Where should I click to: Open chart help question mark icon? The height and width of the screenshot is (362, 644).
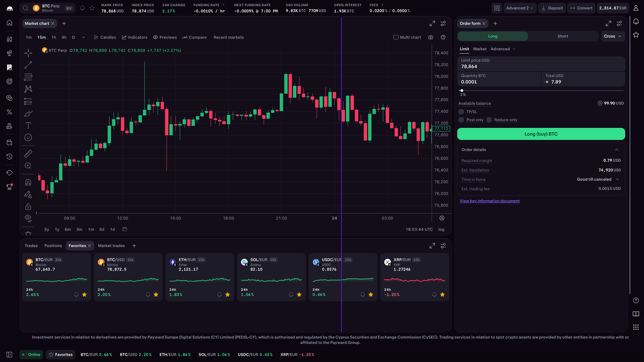tap(443, 37)
